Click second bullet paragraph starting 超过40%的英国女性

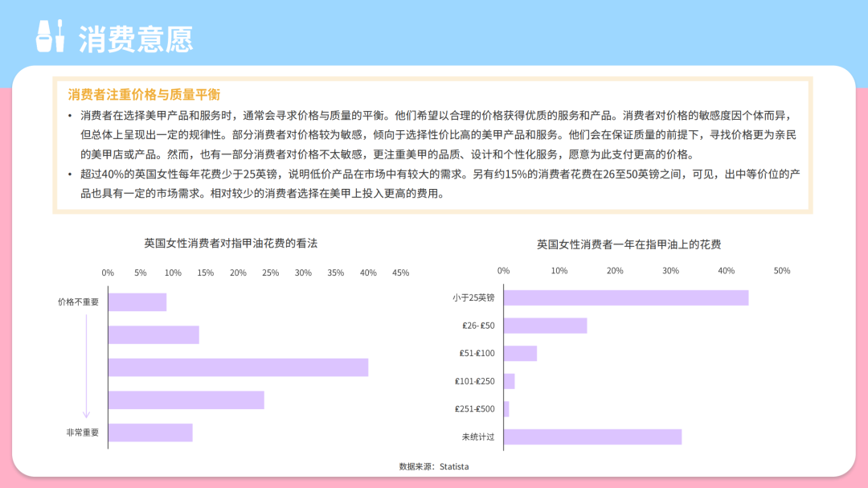(x=440, y=183)
